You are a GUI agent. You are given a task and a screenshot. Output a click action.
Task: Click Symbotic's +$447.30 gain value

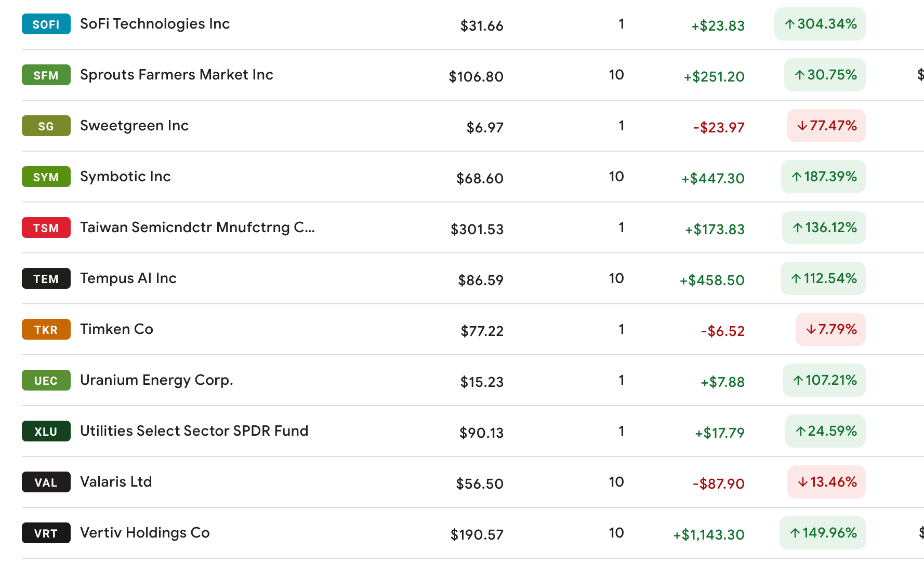(712, 178)
